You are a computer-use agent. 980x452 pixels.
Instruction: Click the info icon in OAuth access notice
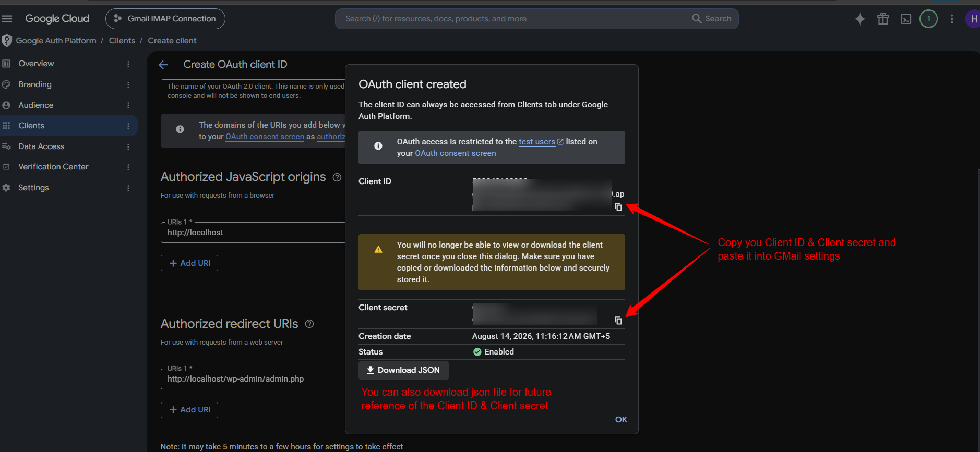[x=378, y=146]
